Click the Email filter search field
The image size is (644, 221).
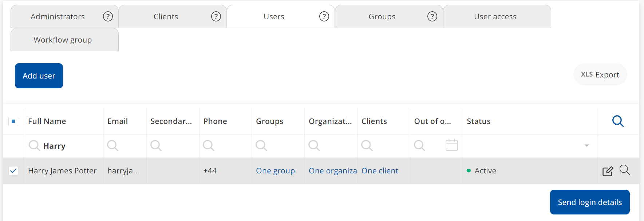pos(127,146)
